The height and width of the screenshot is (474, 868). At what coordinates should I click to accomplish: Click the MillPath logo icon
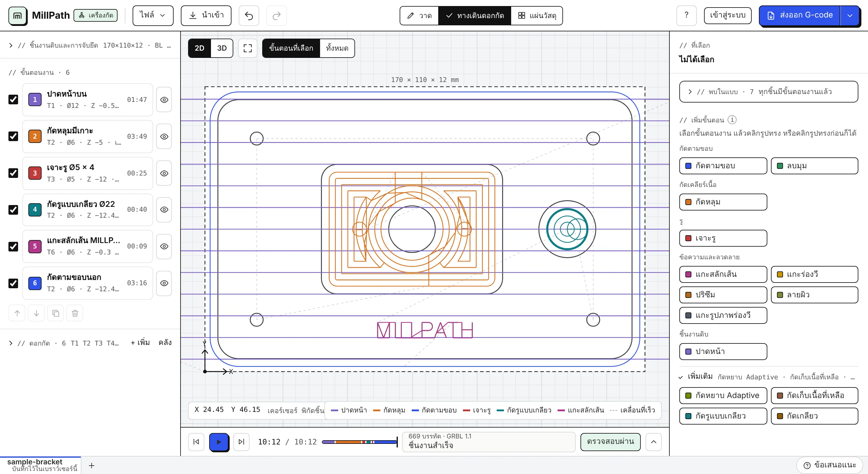pos(17,15)
